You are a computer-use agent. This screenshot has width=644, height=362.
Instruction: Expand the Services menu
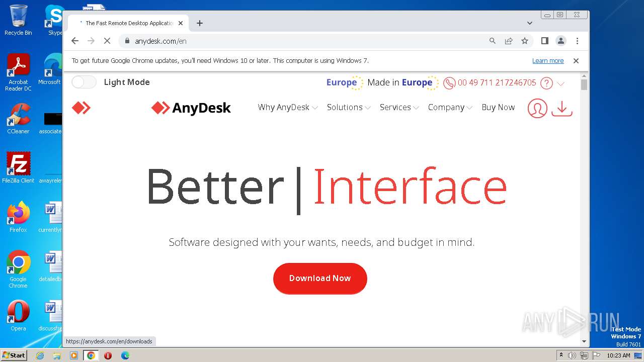coord(399,108)
